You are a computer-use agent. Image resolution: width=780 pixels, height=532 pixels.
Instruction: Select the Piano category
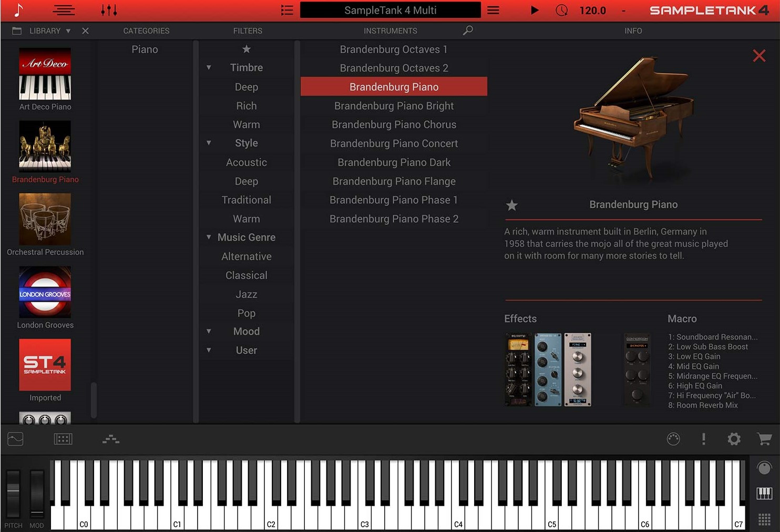[x=145, y=49]
